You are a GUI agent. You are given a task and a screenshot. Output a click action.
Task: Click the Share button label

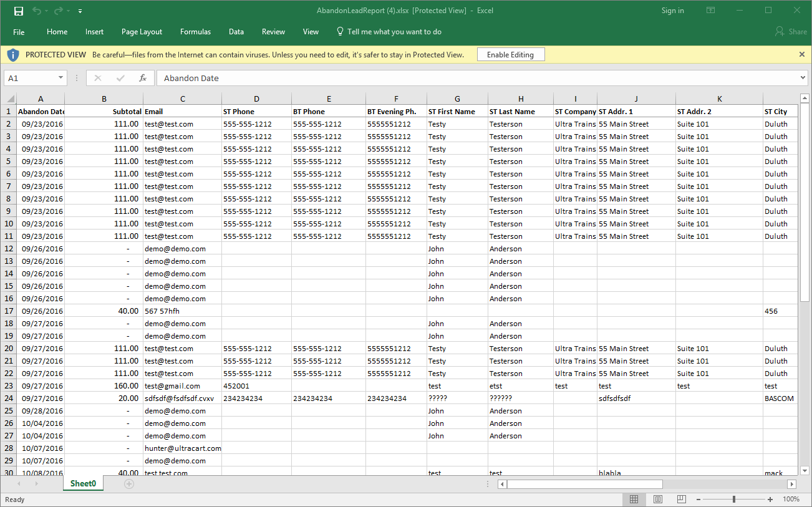798,32
